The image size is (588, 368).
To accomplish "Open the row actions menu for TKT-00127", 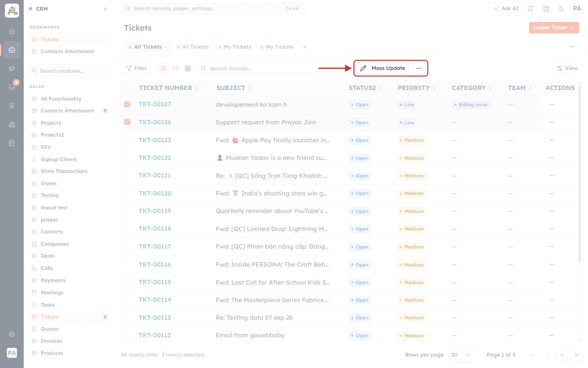I will [551, 105].
